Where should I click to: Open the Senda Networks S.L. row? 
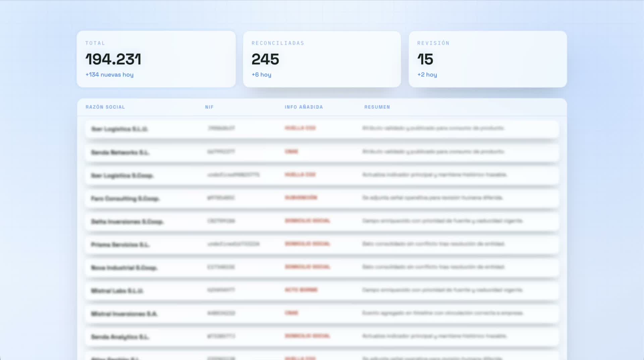(322, 152)
